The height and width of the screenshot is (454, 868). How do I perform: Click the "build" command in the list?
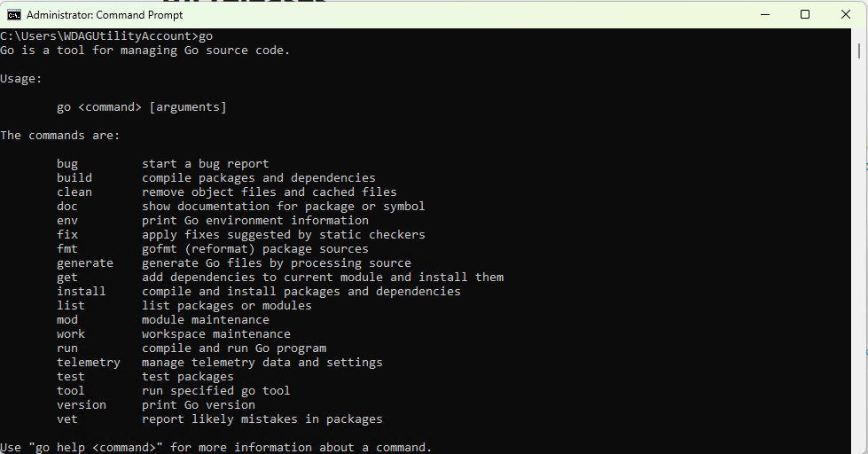click(x=74, y=177)
